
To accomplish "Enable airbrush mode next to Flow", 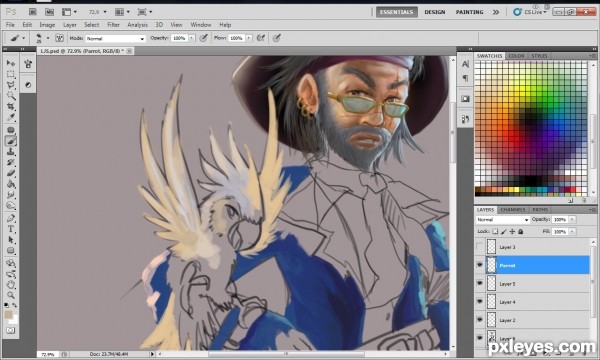I will pos(261,38).
